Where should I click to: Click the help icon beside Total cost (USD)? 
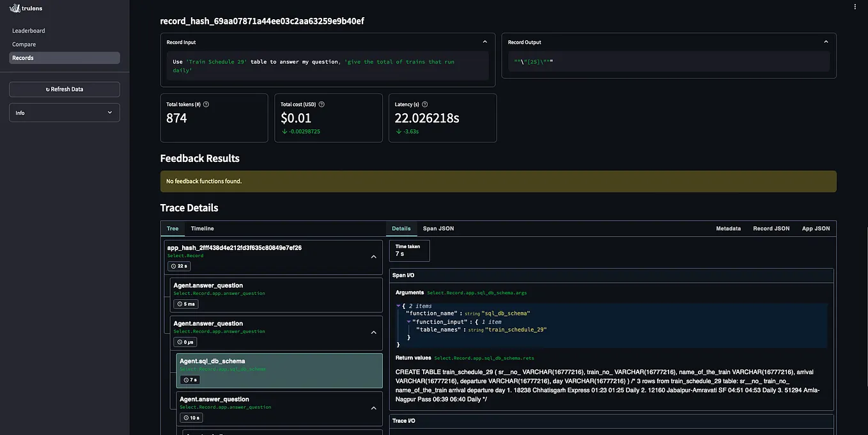click(322, 104)
